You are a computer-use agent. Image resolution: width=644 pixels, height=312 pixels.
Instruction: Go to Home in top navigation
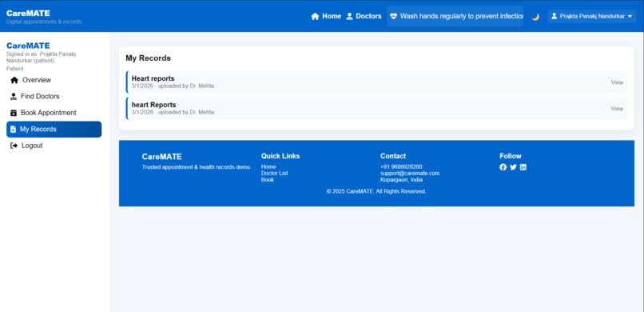tap(326, 17)
